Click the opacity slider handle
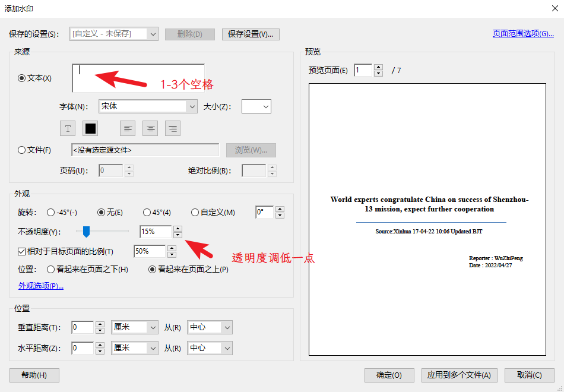564x392 pixels. (85, 232)
